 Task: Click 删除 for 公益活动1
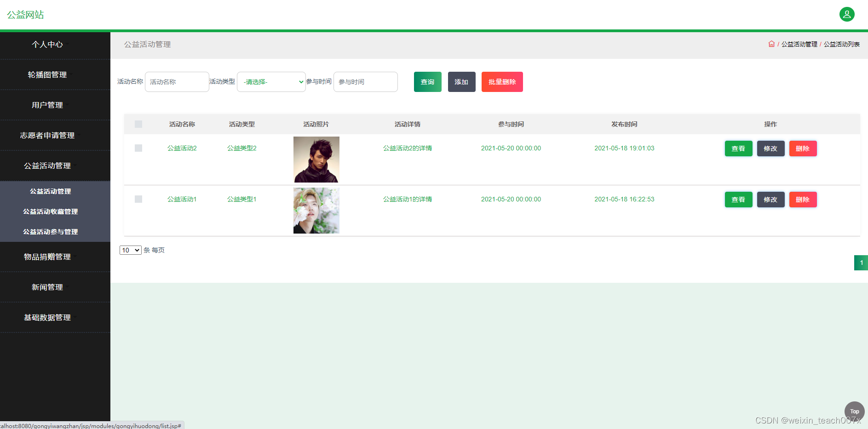803,200
